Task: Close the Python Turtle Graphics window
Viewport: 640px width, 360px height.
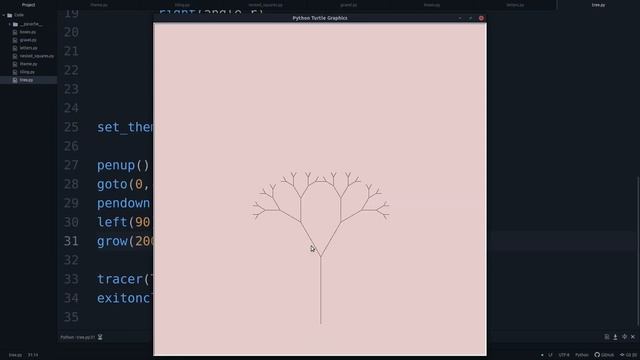Action: [481, 18]
